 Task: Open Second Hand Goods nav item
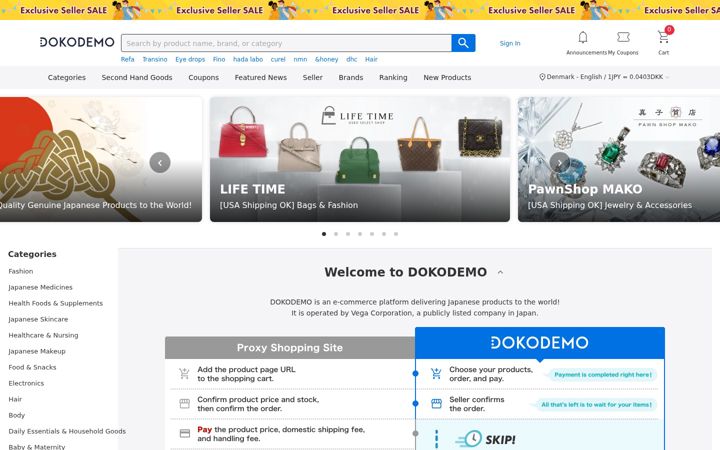coord(137,78)
